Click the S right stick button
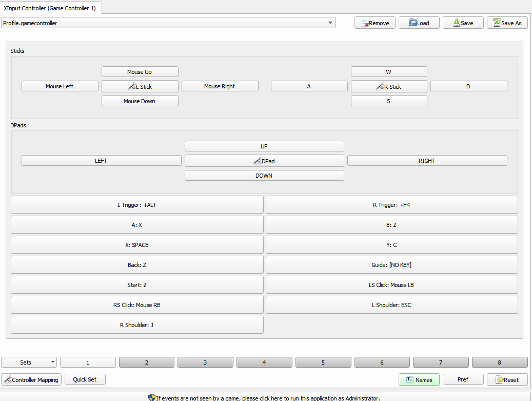The height and width of the screenshot is (401, 532). (389, 101)
